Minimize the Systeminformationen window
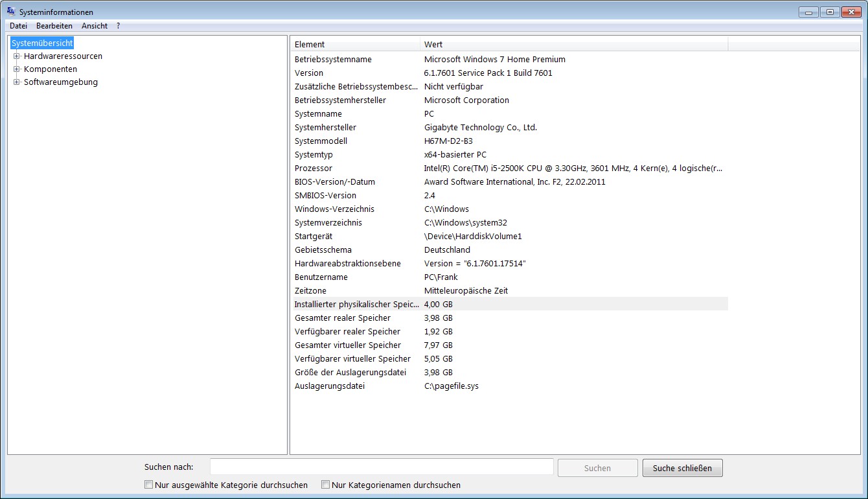Viewport: 868px width, 499px height. click(808, 12)
